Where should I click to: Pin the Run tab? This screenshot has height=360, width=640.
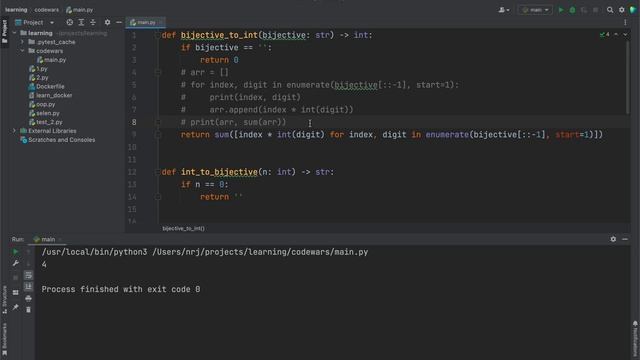(16, 307)
